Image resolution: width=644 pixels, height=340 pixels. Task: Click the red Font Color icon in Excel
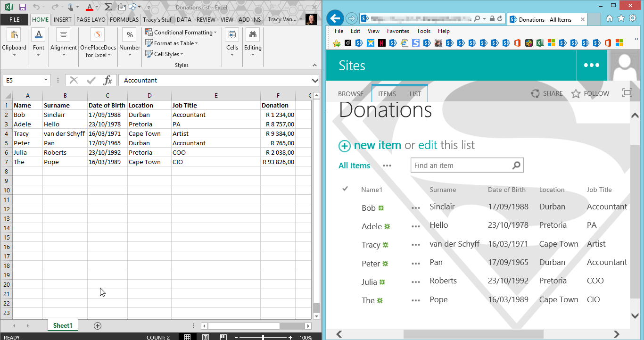pos(90,7)
